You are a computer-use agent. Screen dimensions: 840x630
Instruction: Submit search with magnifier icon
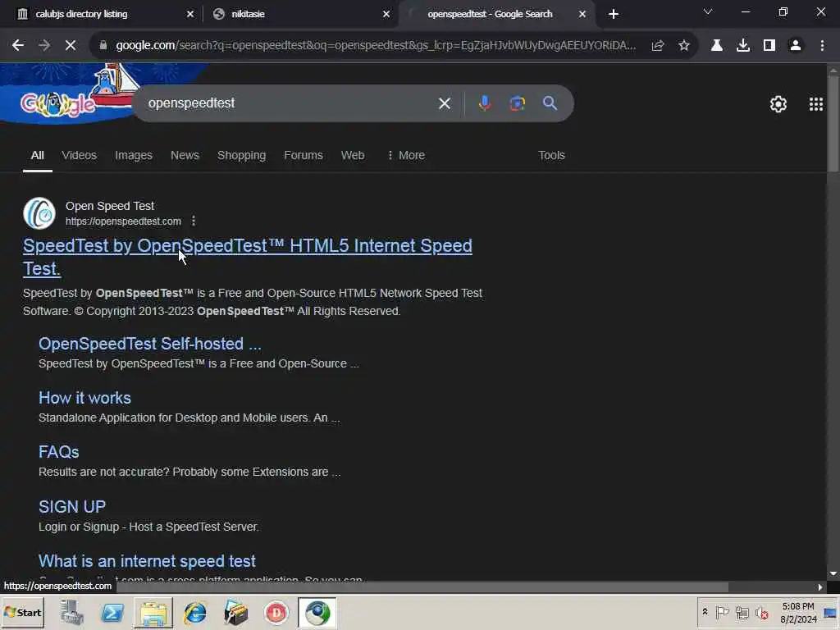(x=550, y=103)
